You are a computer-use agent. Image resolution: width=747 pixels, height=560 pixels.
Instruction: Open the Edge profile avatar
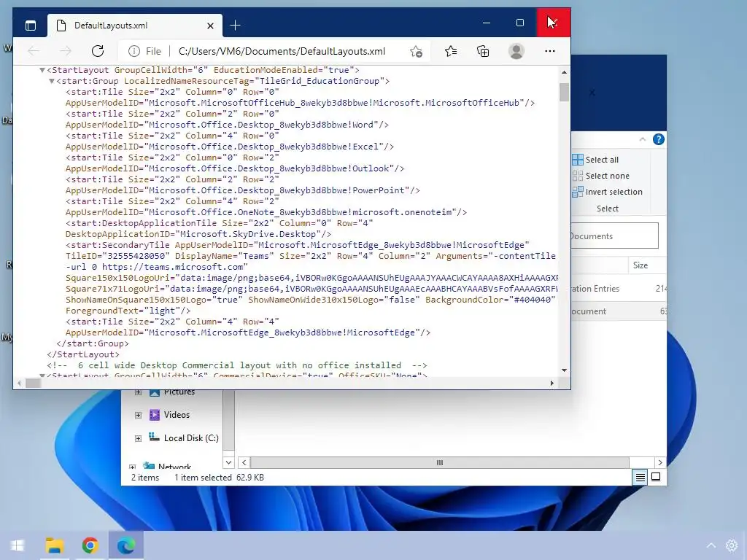point(516,51)
